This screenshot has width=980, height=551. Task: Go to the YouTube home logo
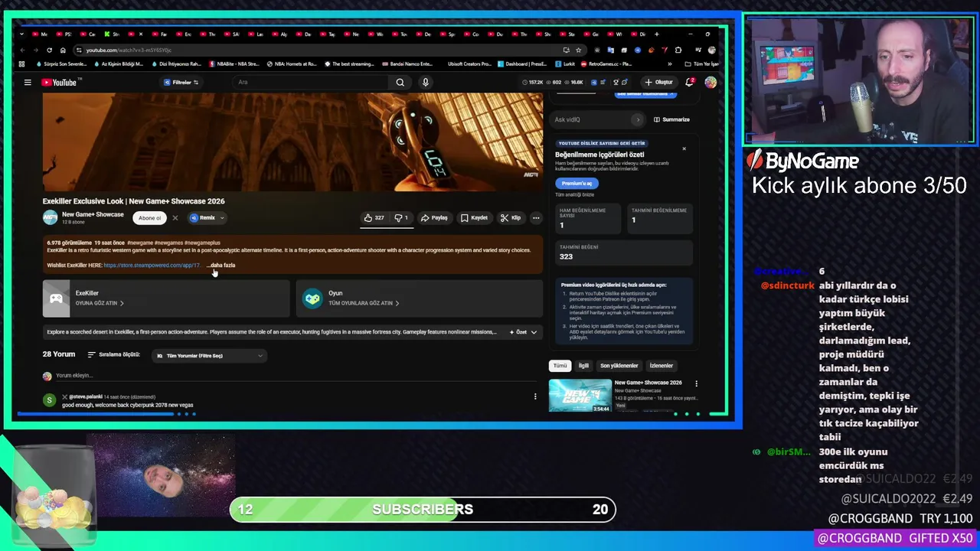[x=59, y=82]
